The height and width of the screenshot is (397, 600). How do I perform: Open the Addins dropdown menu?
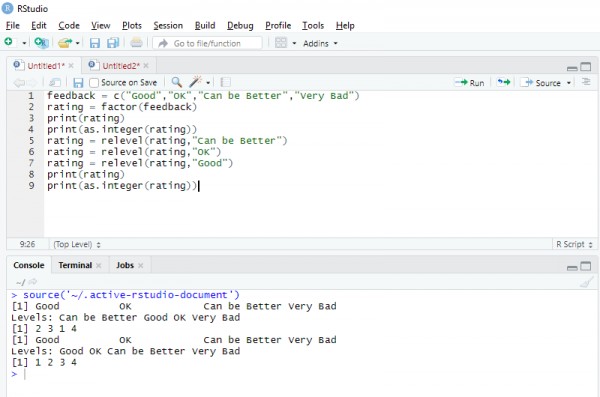pos(320,43)
